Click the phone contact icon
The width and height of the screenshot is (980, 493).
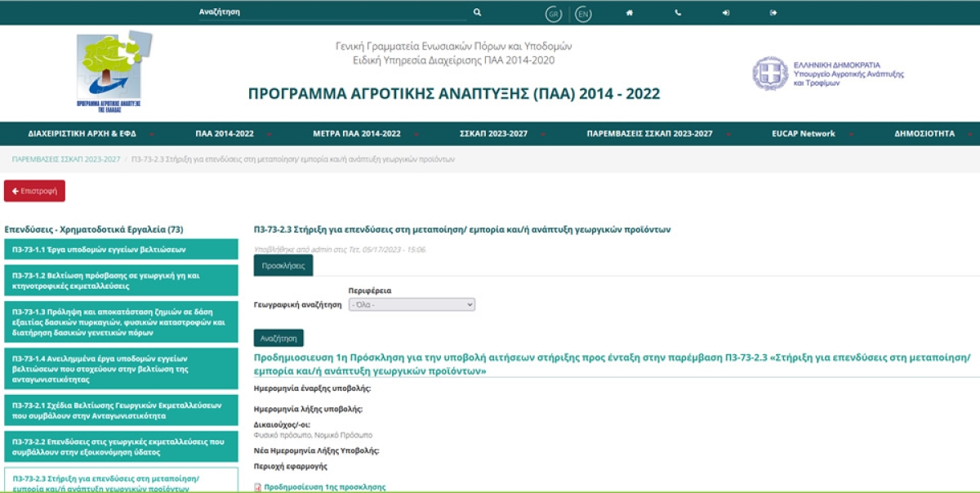click(x=677, y=11)
